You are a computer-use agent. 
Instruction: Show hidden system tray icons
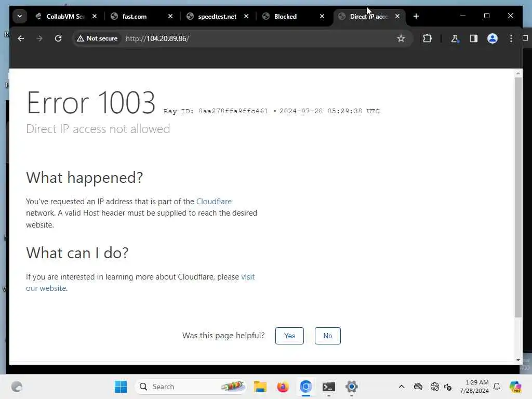pyautogui.click(x=402, y=387)
